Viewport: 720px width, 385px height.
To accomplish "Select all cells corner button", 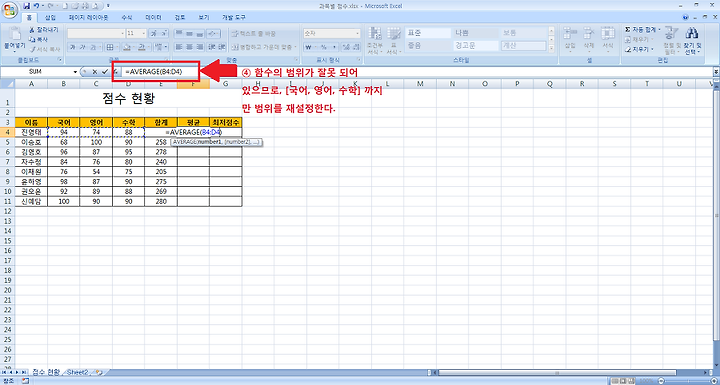I will click(7, 84).
